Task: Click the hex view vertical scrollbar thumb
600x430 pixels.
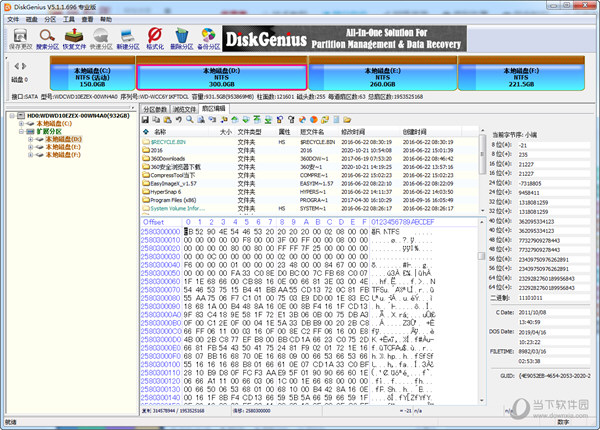Action: tap(482, 256)
